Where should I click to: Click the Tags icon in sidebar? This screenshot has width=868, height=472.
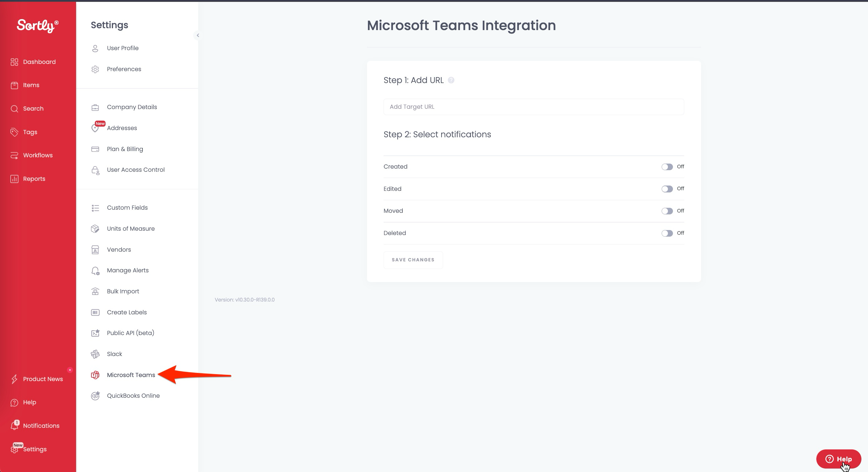coord(14,132)
